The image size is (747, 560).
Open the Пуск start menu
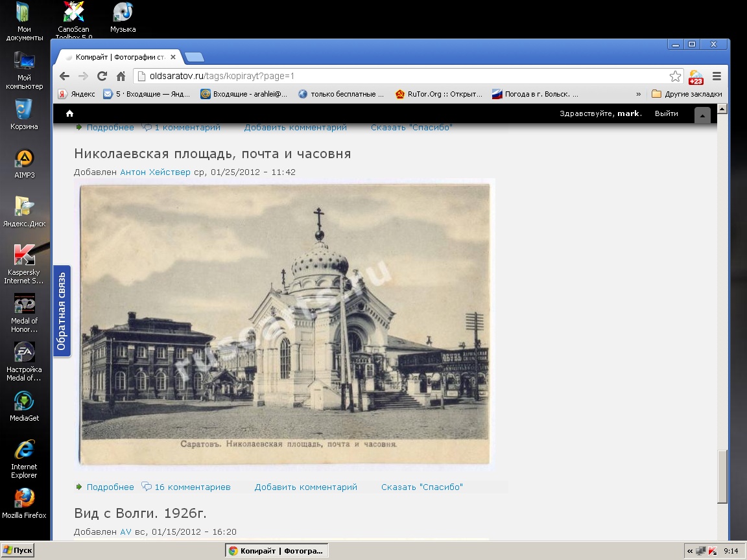click(x=17, y=550)
